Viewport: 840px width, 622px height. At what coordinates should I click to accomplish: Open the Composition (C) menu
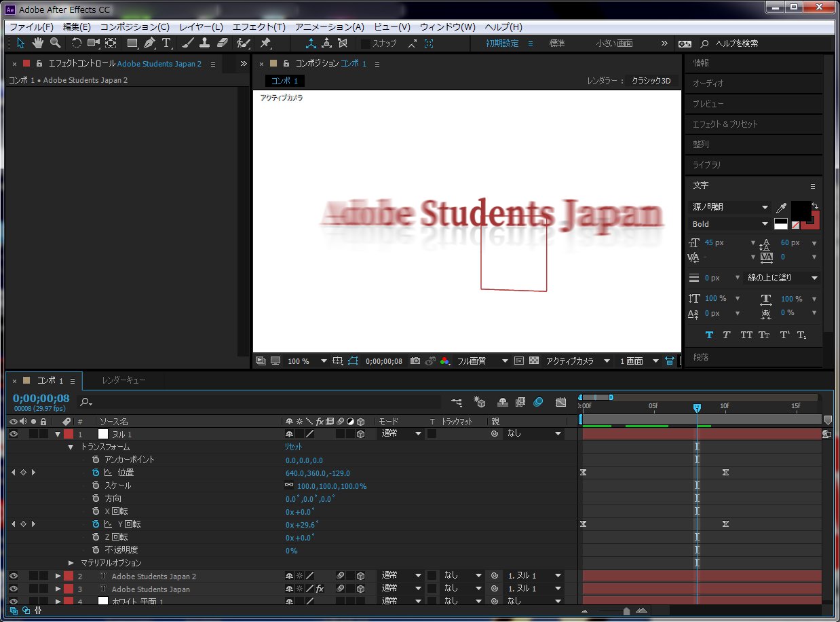tap(135, 26)
